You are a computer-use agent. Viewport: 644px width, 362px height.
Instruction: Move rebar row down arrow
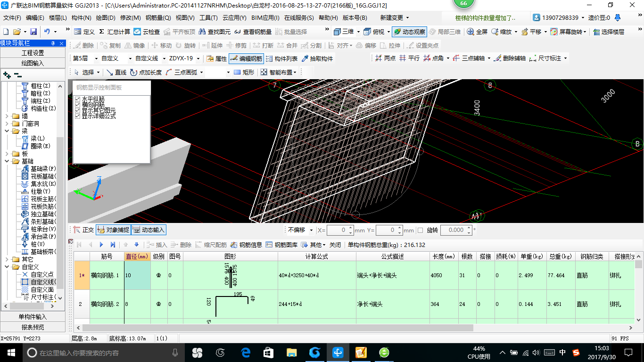coord(137,245)
